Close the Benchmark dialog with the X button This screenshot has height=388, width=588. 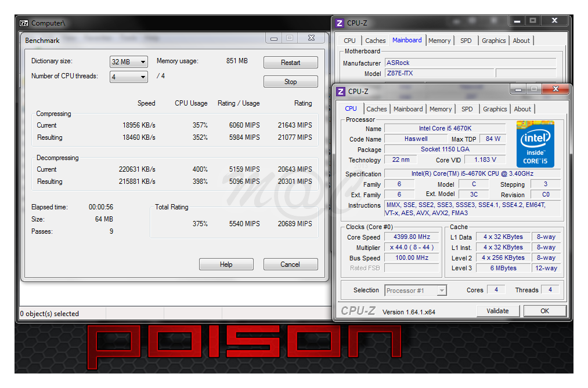click(312, 38)
